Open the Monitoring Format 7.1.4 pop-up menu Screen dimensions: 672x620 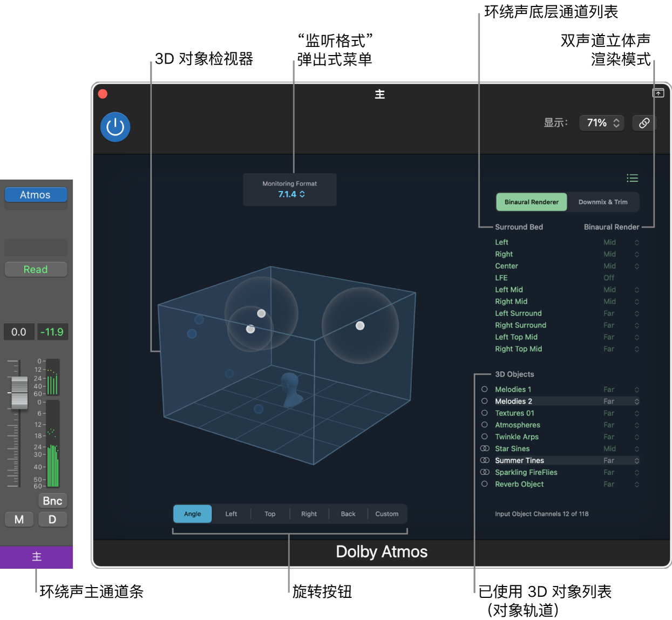[291, 194]
